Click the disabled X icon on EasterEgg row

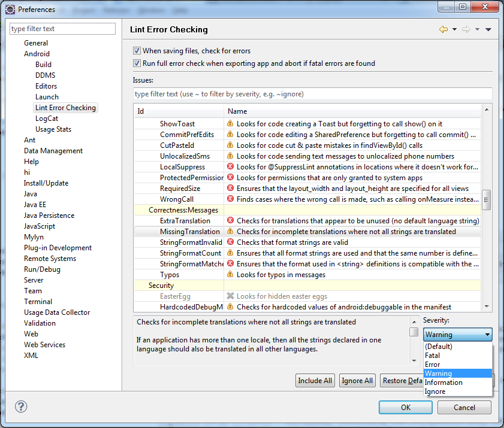(x=230, y=296)
